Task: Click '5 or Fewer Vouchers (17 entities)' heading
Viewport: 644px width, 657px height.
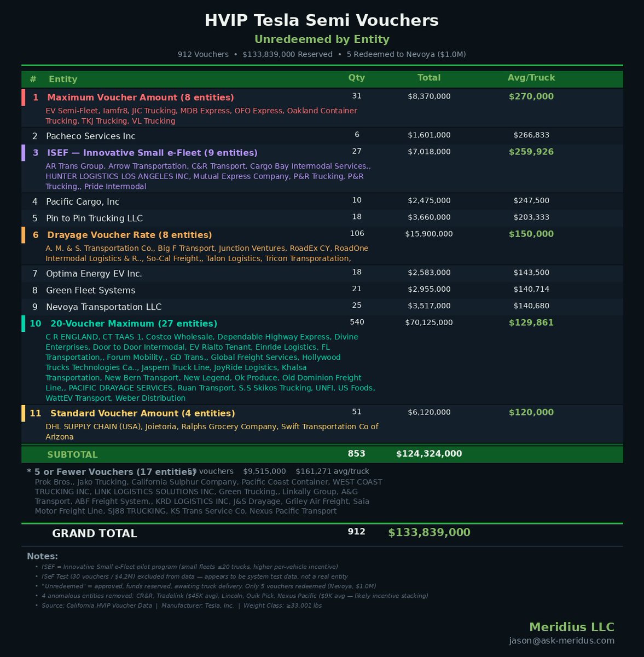Action: [112, 472]
